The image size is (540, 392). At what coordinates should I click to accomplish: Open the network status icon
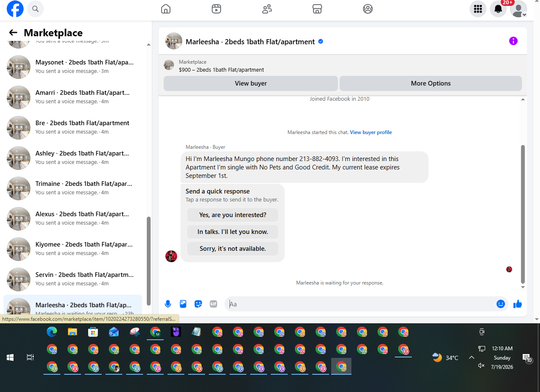tap(481, 349)
